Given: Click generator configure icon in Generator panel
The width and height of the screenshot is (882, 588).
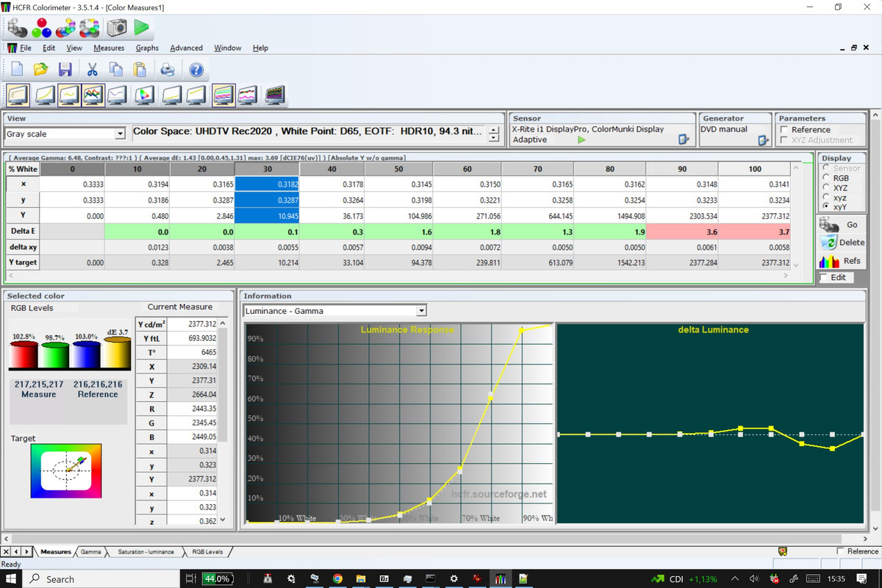Looking at the screenshot, I should [x=762, y=139].
